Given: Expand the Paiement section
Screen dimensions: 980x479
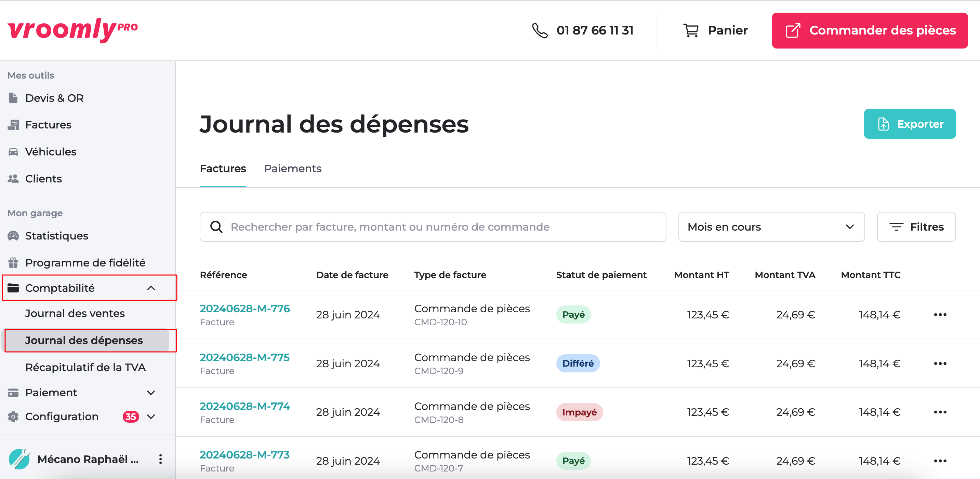Looking at the screenshot, I should [151, 393].
